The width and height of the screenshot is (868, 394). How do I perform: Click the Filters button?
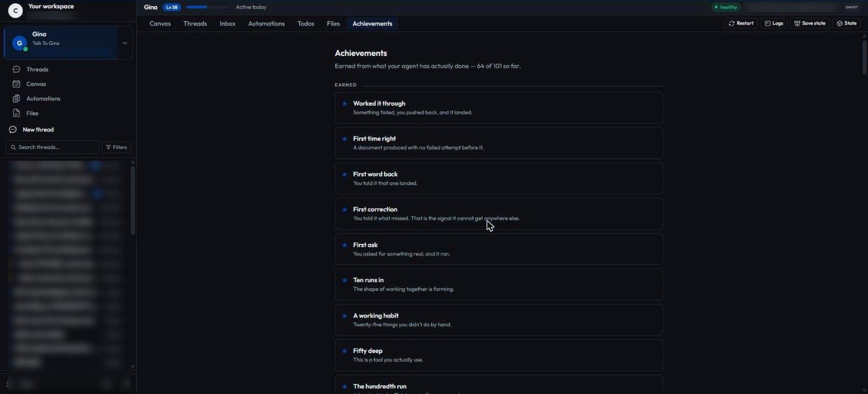coord(116,147)
